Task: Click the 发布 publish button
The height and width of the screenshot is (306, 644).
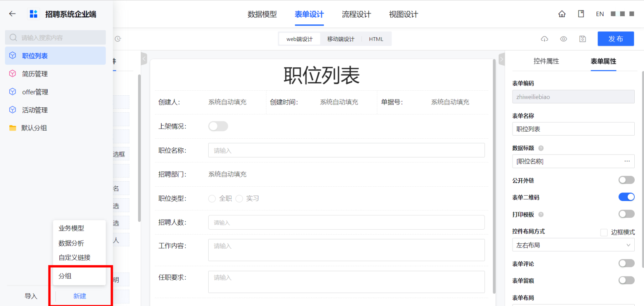Action: coord(616,39)
